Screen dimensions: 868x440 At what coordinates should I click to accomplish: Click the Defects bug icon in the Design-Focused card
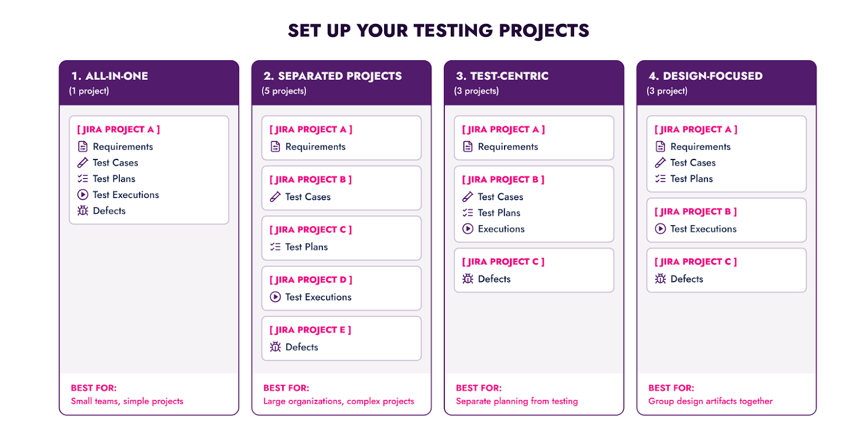[x=660, y=279]
